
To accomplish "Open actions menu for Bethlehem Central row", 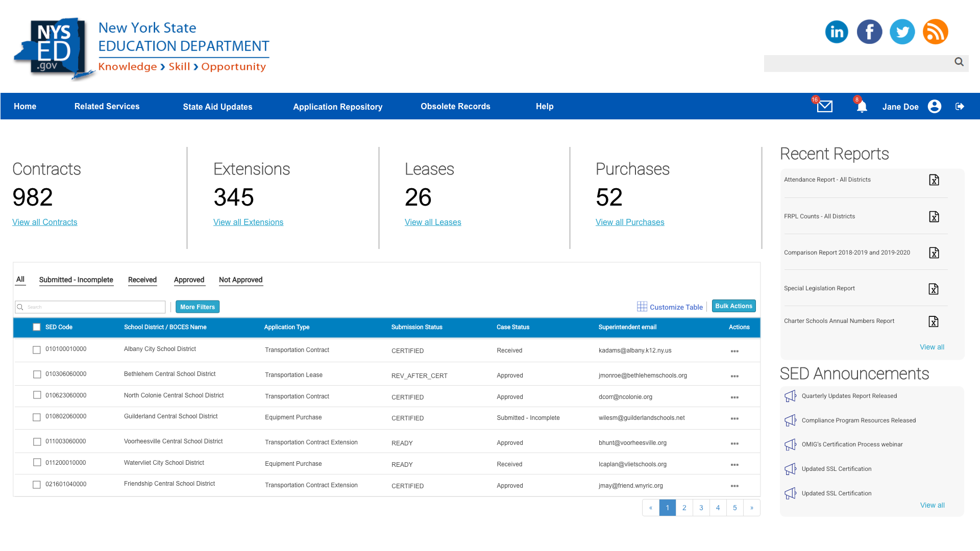I will click(x=734, y=376).
